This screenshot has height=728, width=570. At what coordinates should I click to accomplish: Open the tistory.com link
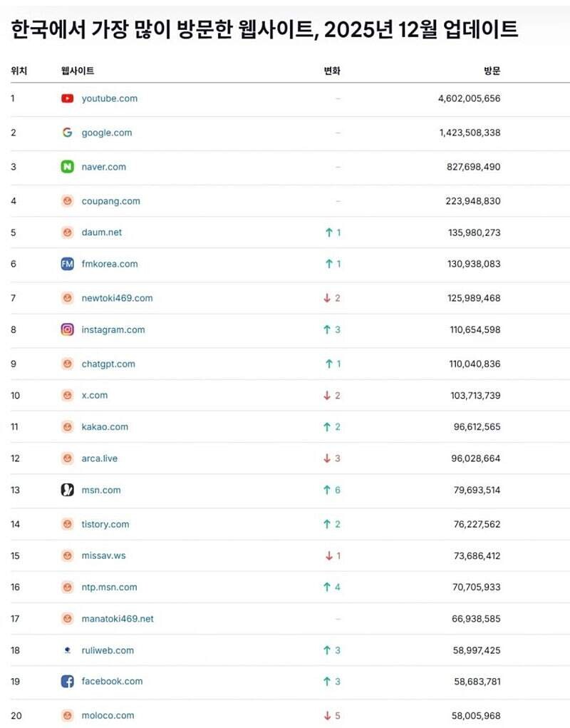[105, 524]
